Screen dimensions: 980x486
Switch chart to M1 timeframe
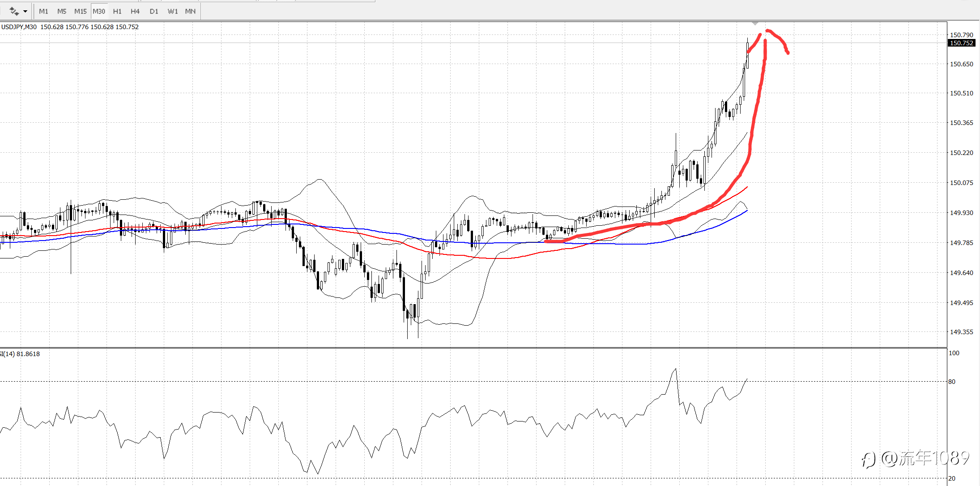43,11
